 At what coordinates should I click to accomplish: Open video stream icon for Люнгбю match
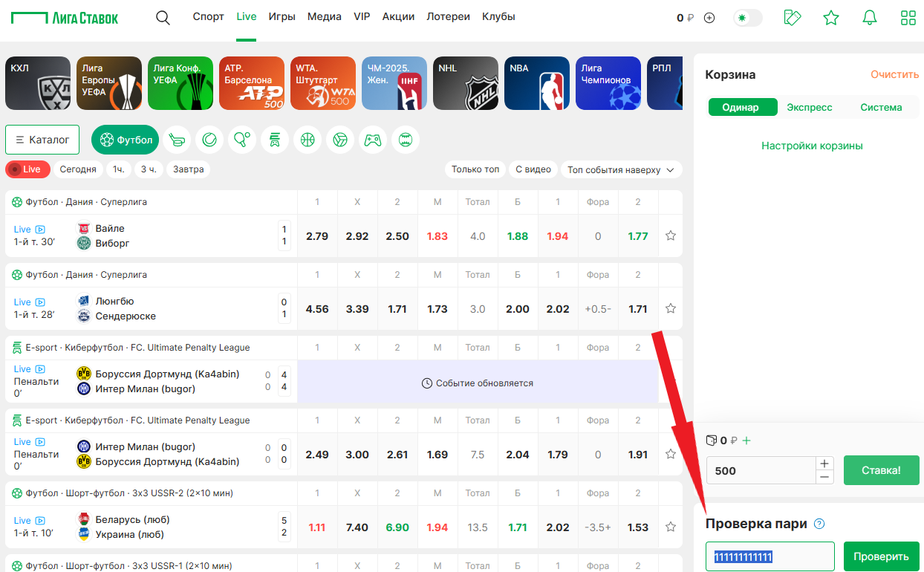[x=40, y=302]
